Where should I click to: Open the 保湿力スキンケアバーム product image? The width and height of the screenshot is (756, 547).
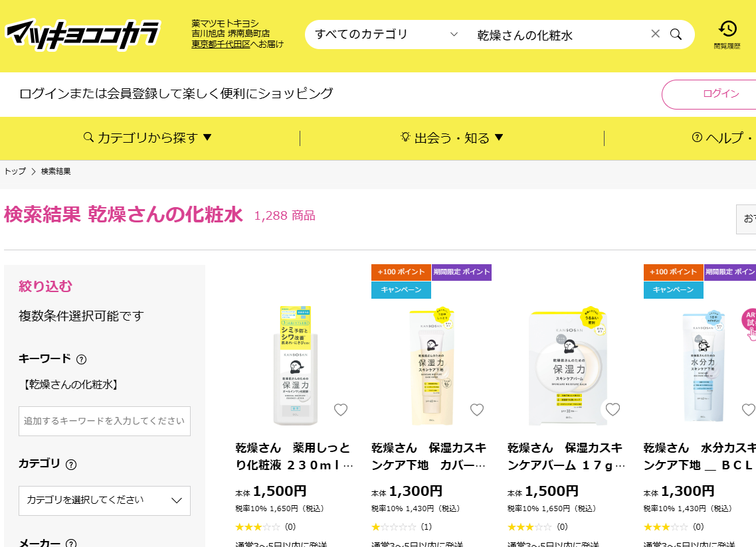[x=567, y=366]
